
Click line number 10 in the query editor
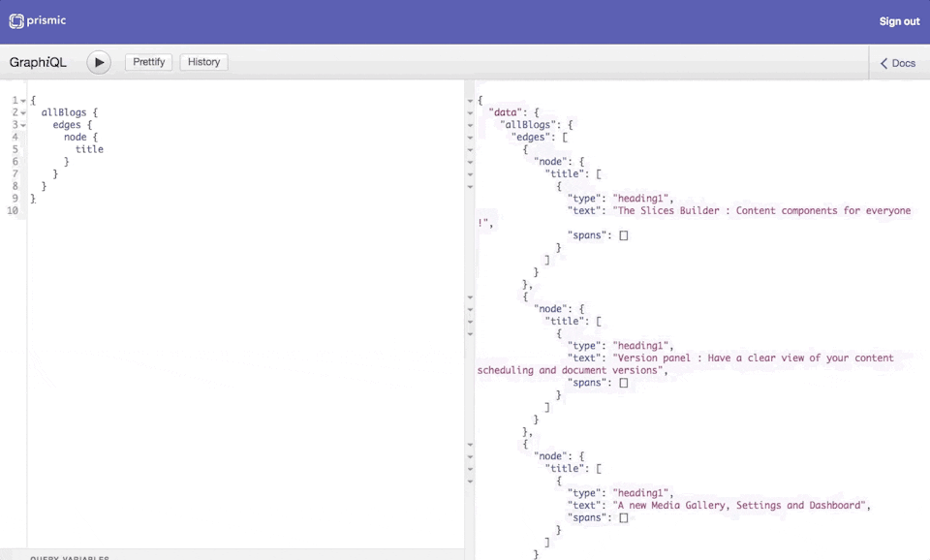(x=13, y=210)
